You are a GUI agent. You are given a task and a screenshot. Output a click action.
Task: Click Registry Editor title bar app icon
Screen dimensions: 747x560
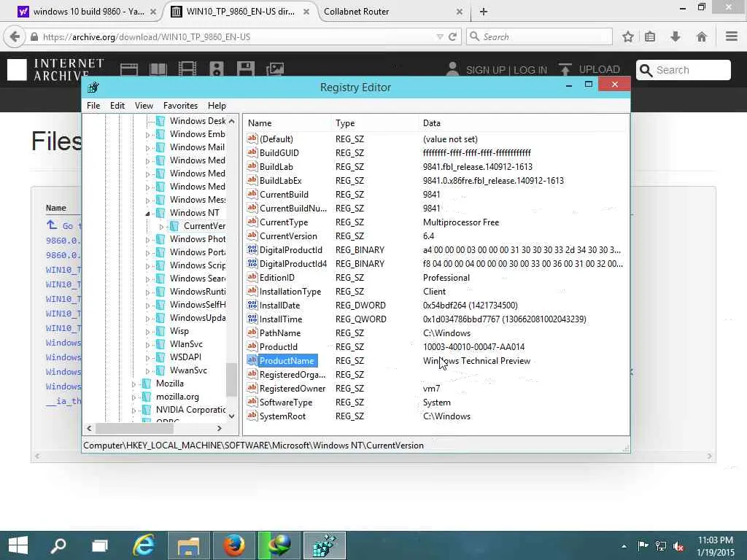(x=93, y=87)
